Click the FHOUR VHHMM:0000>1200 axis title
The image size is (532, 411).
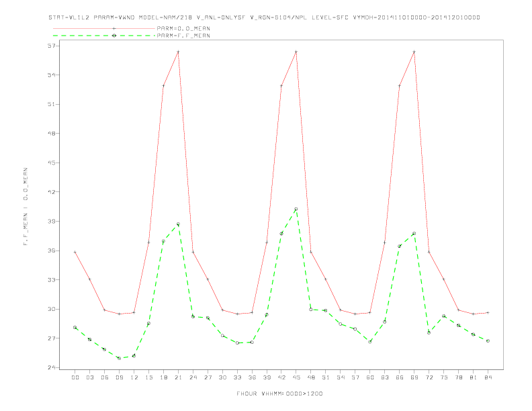279,394
